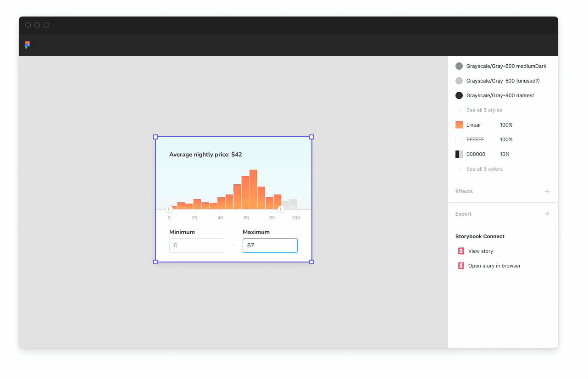The width and height of the screenshot is (588, 379).
Task: Click Open story in browser
Action: tap(494, 266)
